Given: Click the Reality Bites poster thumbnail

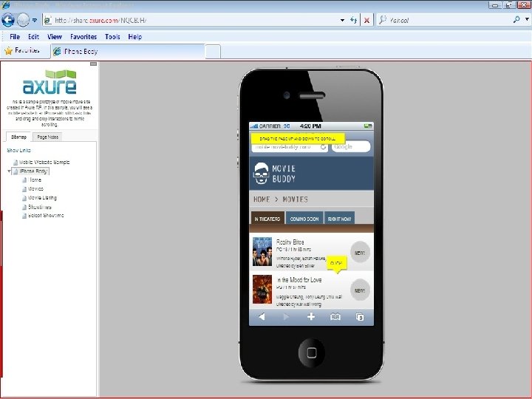Looking at the screenshot, I should (262, 251).
